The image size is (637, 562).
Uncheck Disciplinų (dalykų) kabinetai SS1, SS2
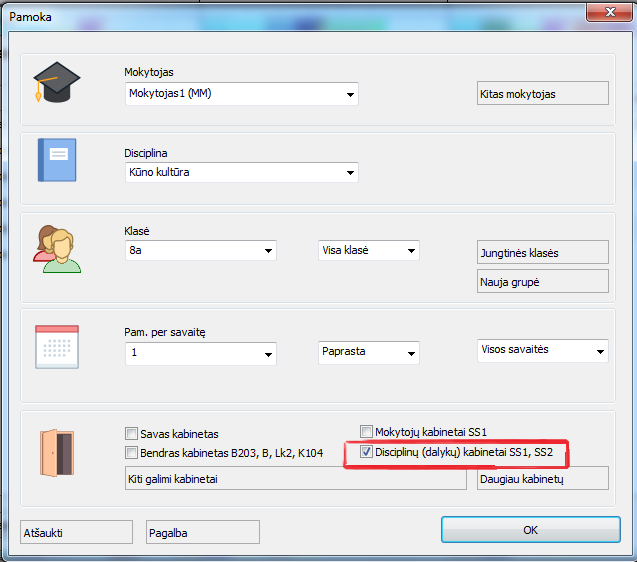tap(366, 453)
